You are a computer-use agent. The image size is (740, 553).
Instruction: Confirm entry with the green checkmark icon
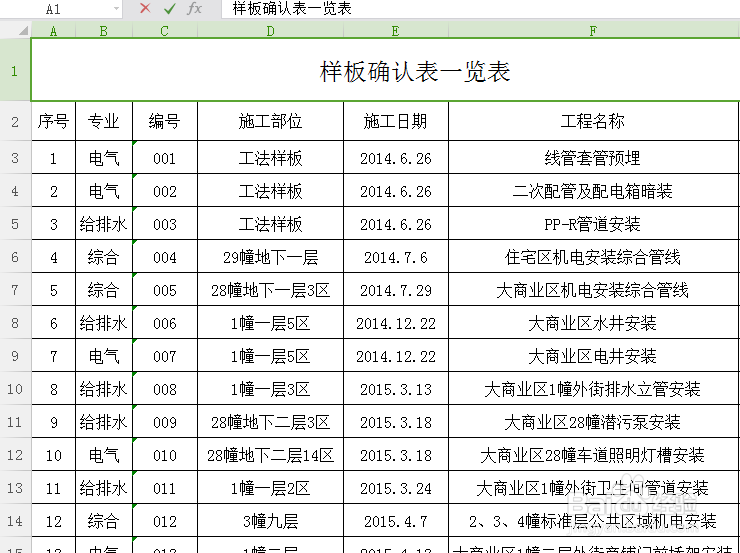(x=170, y=8)
